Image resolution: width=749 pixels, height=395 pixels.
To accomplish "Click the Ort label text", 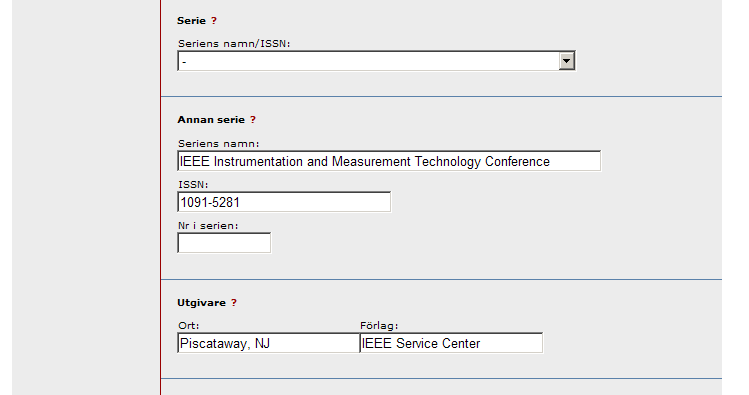I will (x=189, y=326).
